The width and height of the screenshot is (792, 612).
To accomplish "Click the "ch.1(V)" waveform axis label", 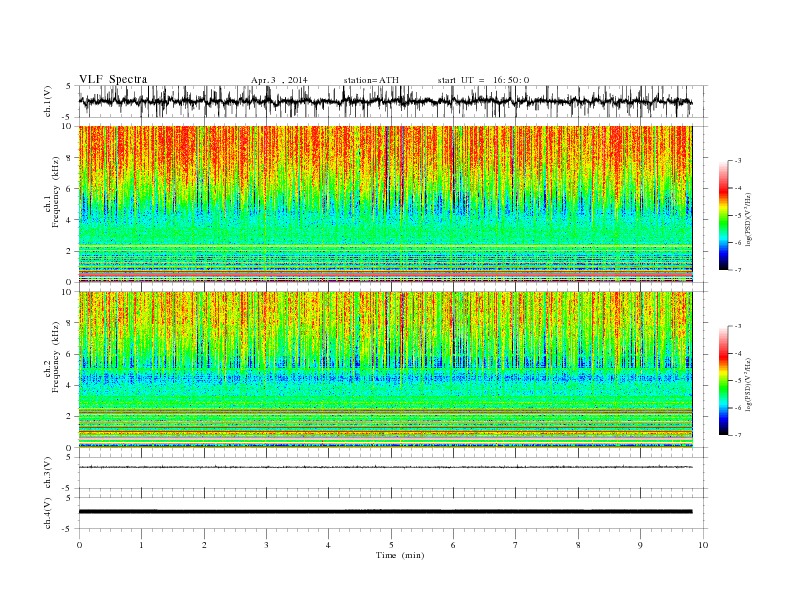I will 48,101.
